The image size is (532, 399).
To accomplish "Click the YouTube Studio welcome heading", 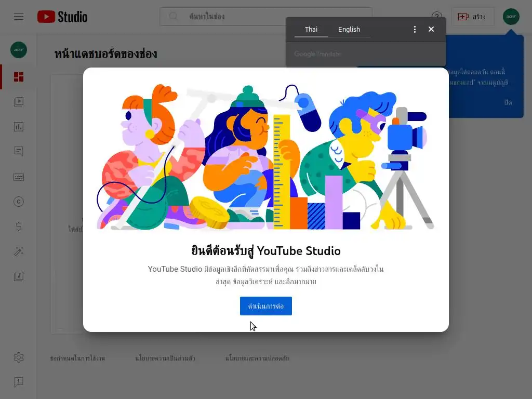I will click(265, 251).
